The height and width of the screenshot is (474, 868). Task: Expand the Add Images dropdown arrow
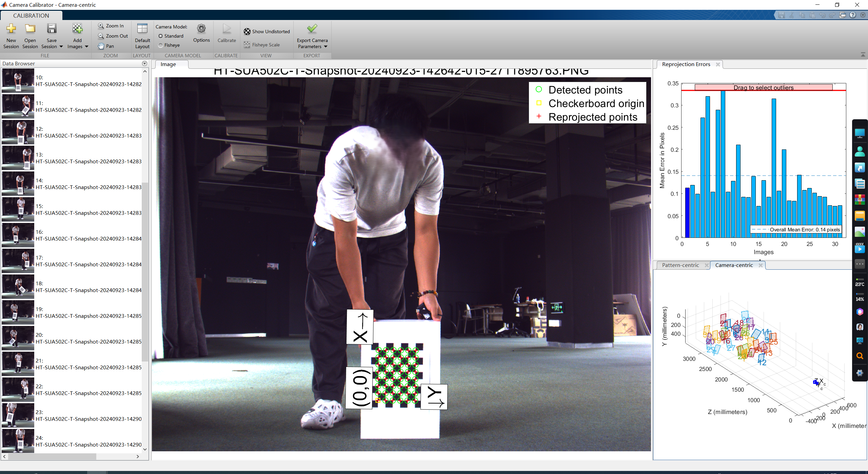click(x=87, y=47)
